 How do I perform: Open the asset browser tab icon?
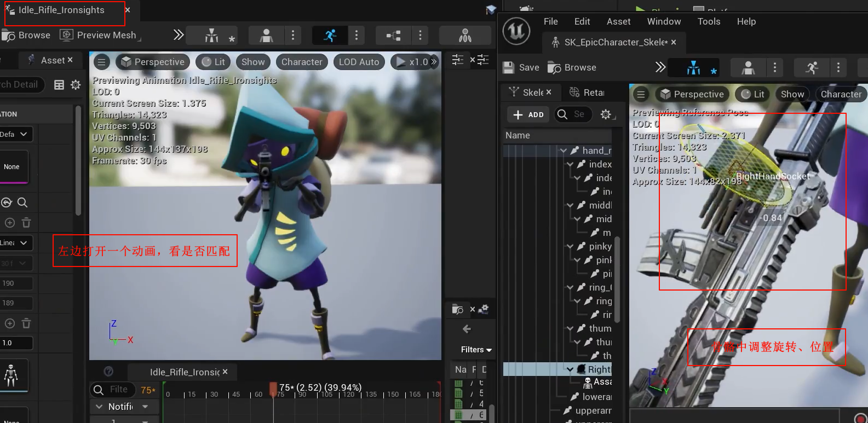pyautogui.click(x=458, y=310)
